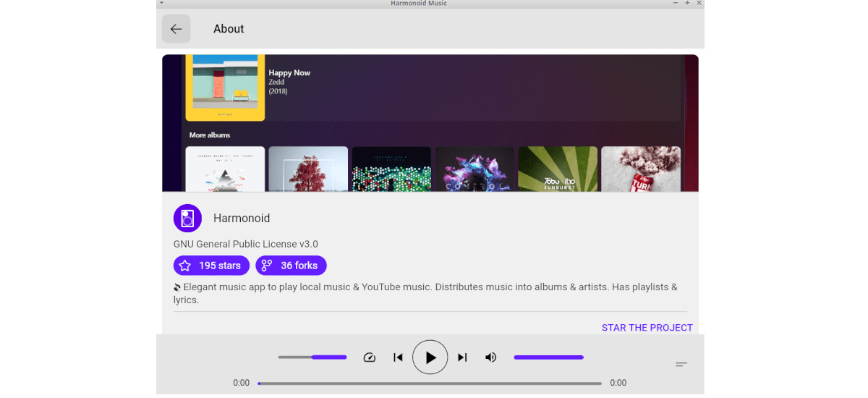Screen dimensions: 868x398
Task: Click the red tree album thumbnail
Action: 308,169
